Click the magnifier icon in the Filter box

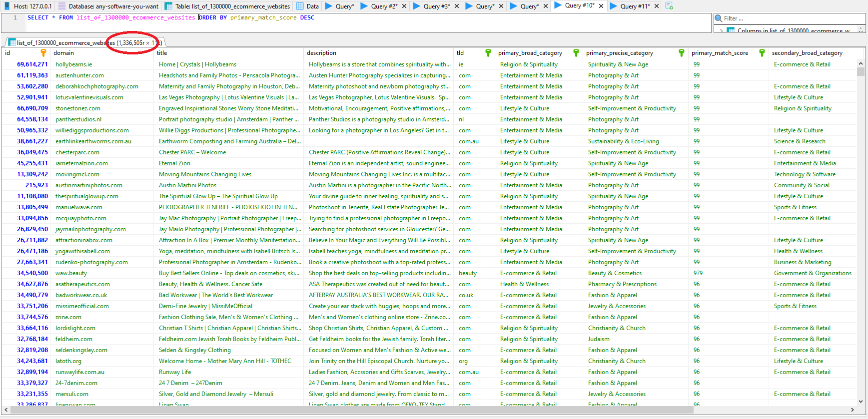click(719, 18)
